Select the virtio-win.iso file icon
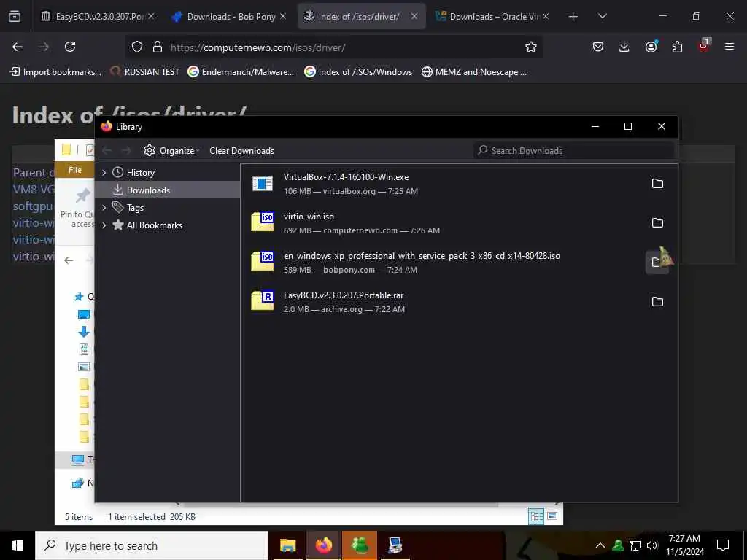Screen dimensions: 747x560 [262, 222]
